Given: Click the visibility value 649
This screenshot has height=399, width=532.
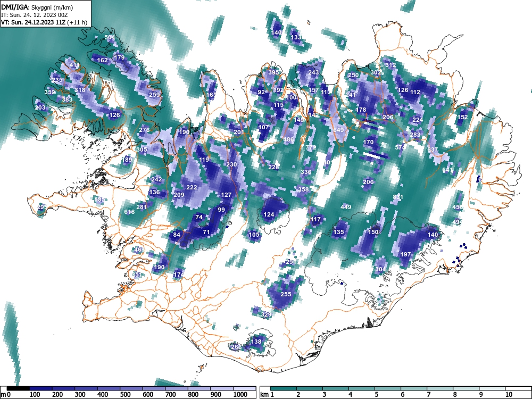Looking at the screenshot, I should [338, 130].
